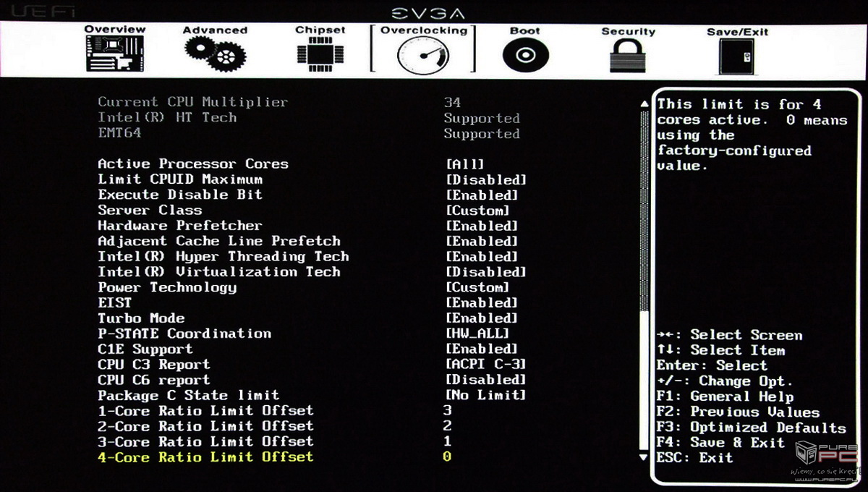Screen dimensions: 868x492
Task: Switch to the Advanced tab label
Action: click(x=215, y=30)
